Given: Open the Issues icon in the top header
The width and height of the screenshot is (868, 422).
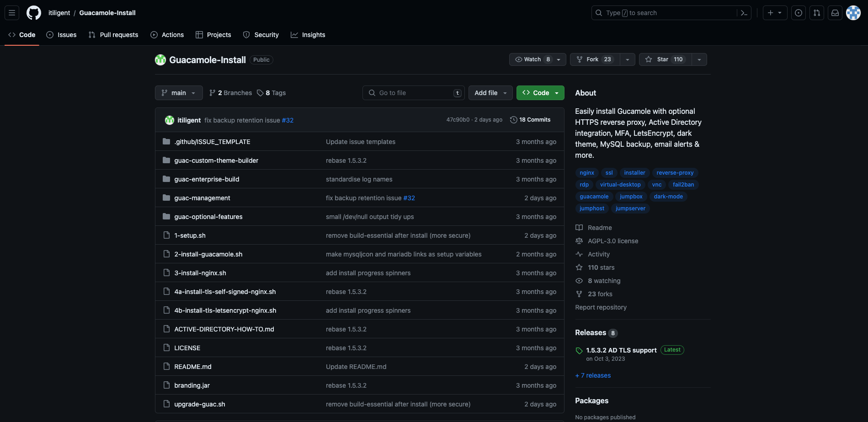Looking at the screenshot, I should pyautogui.click(x=799, y=13).
